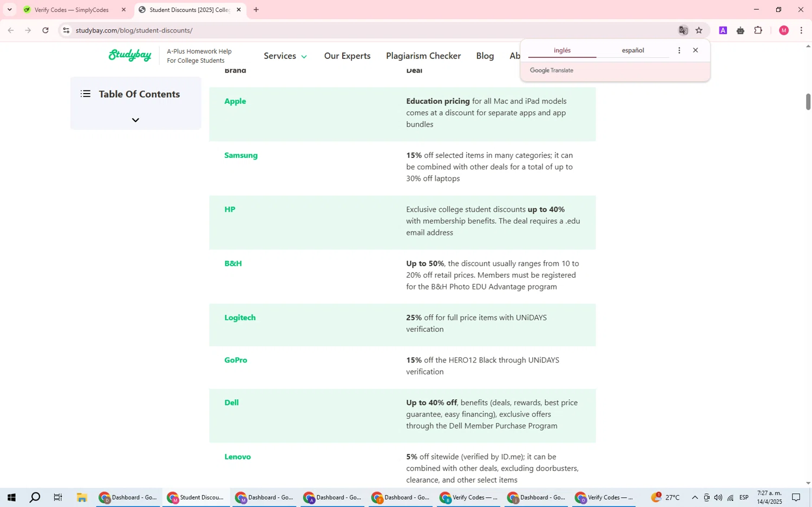Open the Extensions puzzle icon
Image resolution: width=812 pixels, height=507 pixels.
[758, 30]
